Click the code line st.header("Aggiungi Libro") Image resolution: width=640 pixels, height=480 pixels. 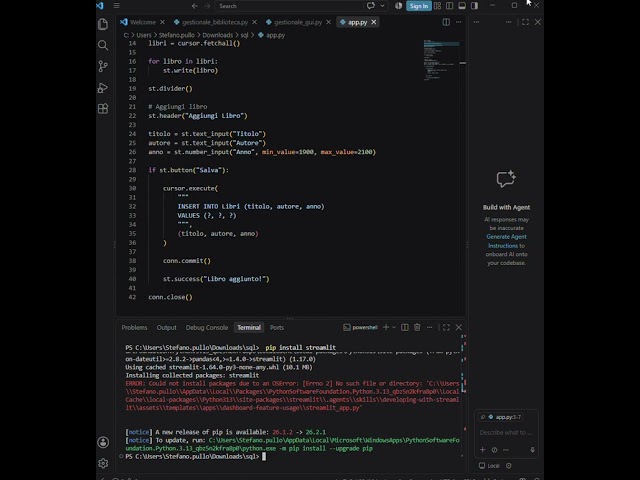pos(198,116)
